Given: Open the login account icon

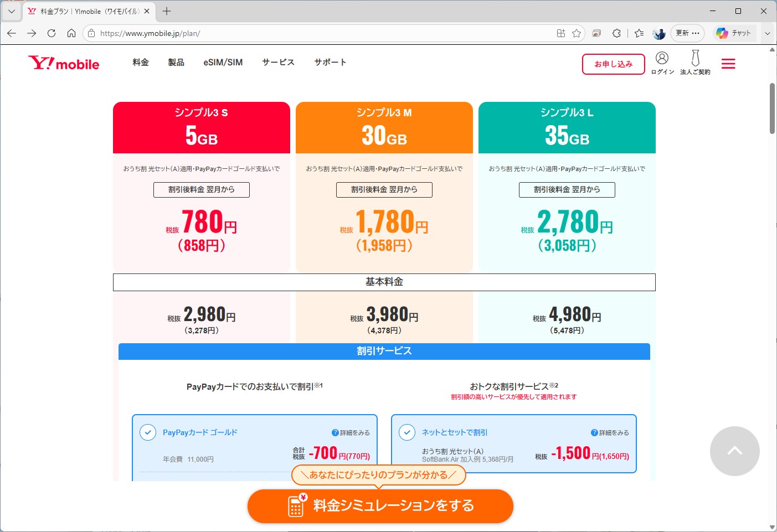Looking at the screenshot, I should [662, 63].
